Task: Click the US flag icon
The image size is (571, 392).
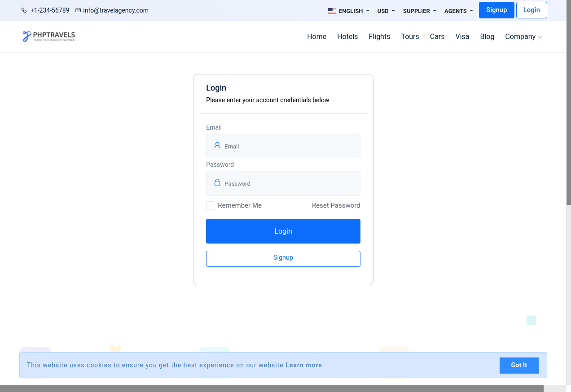Action: point(332,11)
